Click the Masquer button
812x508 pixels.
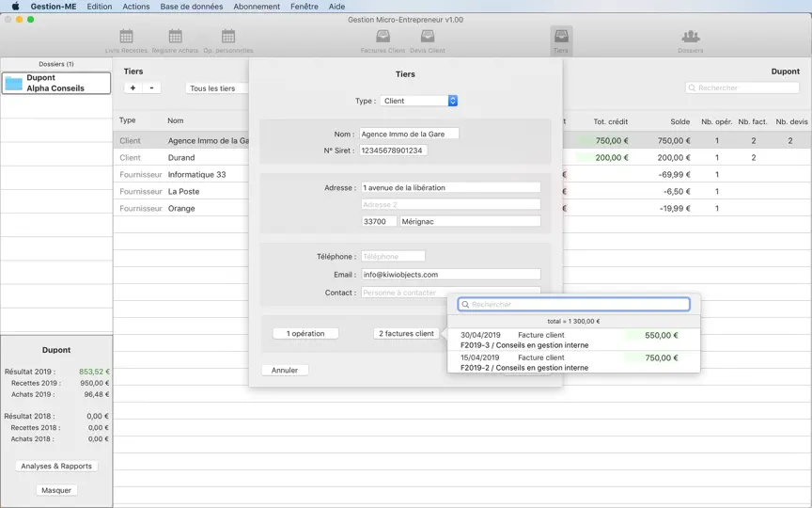pyautogui.click(x=56, y=490)
